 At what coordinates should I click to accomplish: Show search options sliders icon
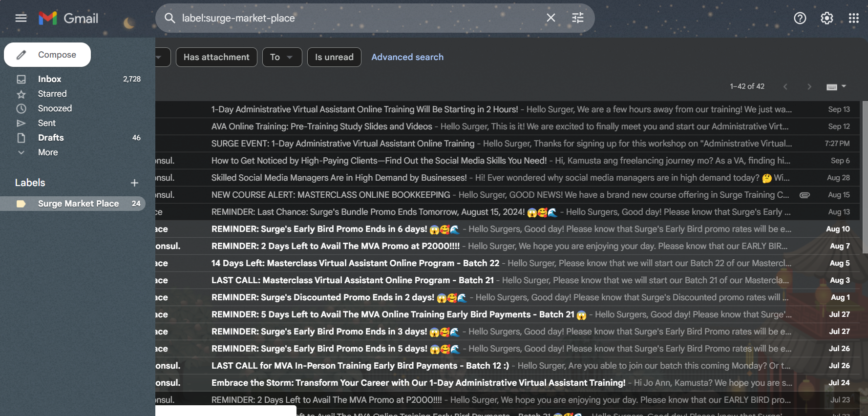point(578,18)
